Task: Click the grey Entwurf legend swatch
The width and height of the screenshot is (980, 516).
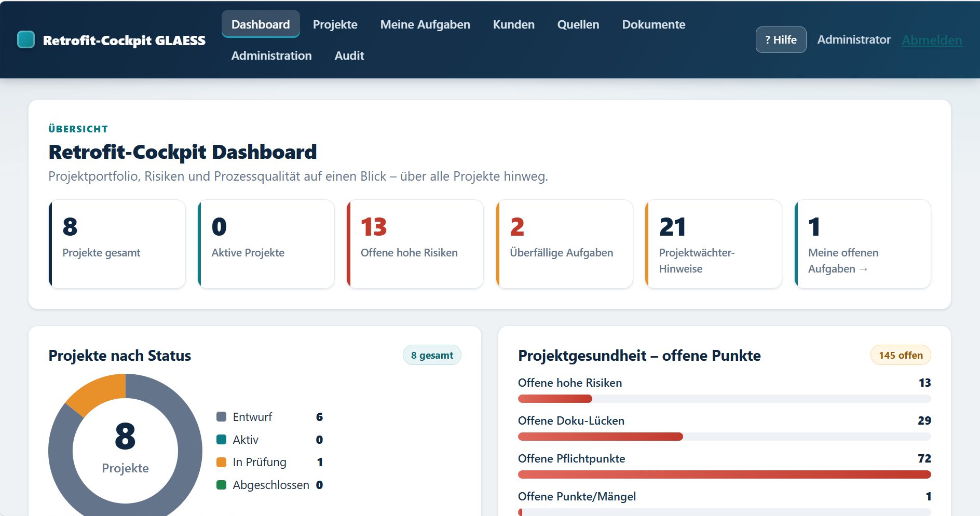Action: click(221, 417)
